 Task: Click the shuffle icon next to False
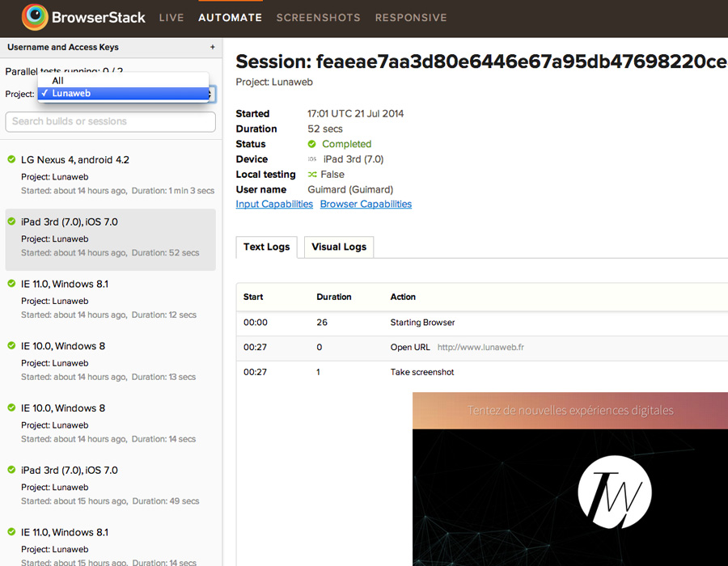[x=312, y=175]
